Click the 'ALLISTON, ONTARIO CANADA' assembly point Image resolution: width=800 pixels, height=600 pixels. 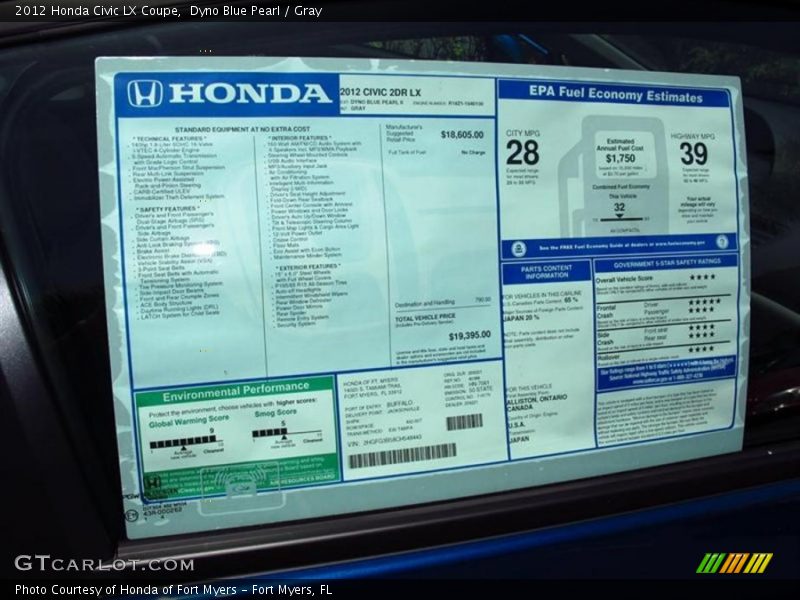coord(536,403)
